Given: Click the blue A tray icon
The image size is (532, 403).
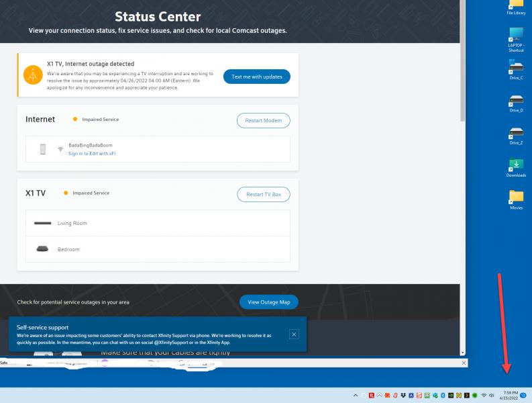Looking at the screenshot, I should tap(411, 396).
